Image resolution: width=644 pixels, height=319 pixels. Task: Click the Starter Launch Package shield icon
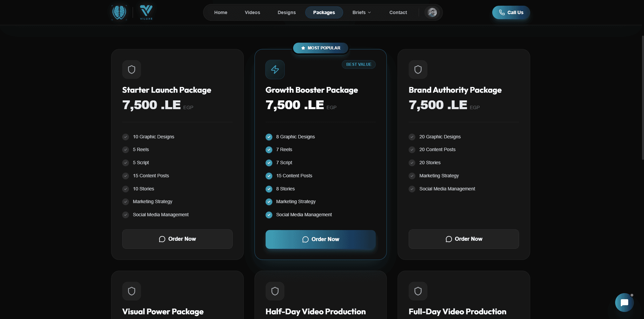coord(132,70)
